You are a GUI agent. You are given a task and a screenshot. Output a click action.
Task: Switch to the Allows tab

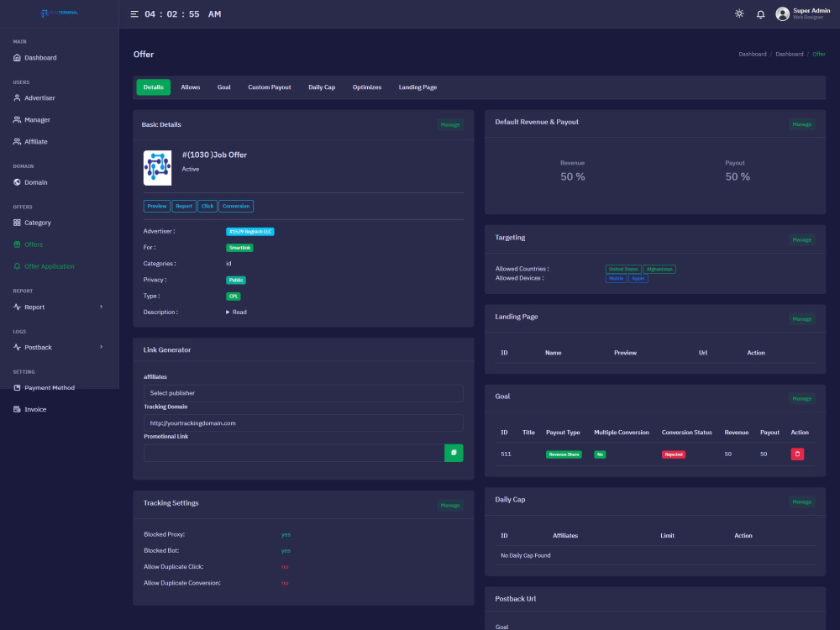190,87
